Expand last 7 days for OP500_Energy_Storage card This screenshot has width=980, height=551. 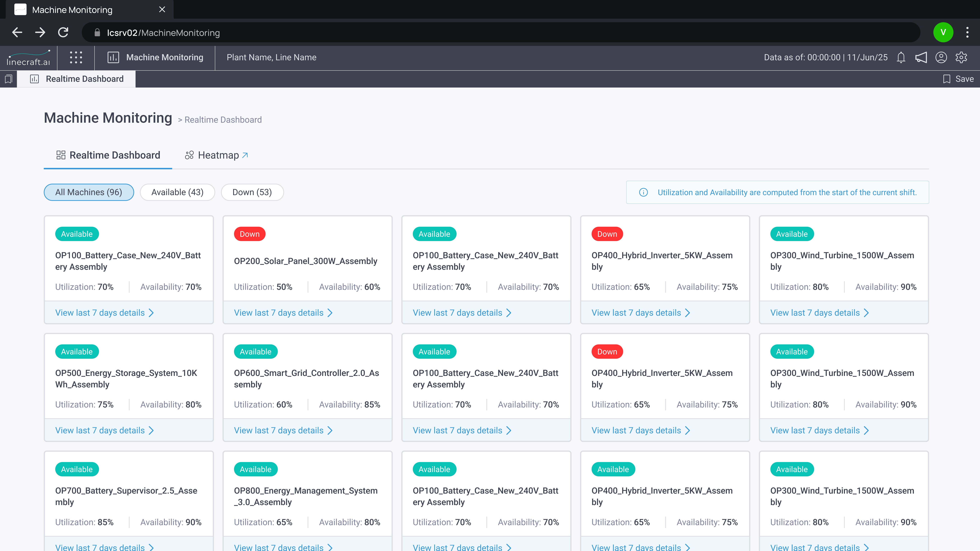[104, 430]
